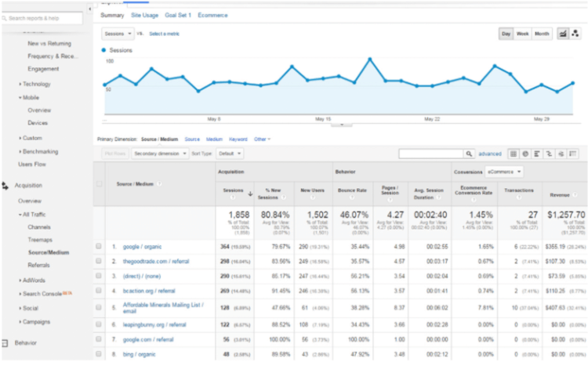
Task: Open Referrals under All Traffic
Action: point(38,266)
